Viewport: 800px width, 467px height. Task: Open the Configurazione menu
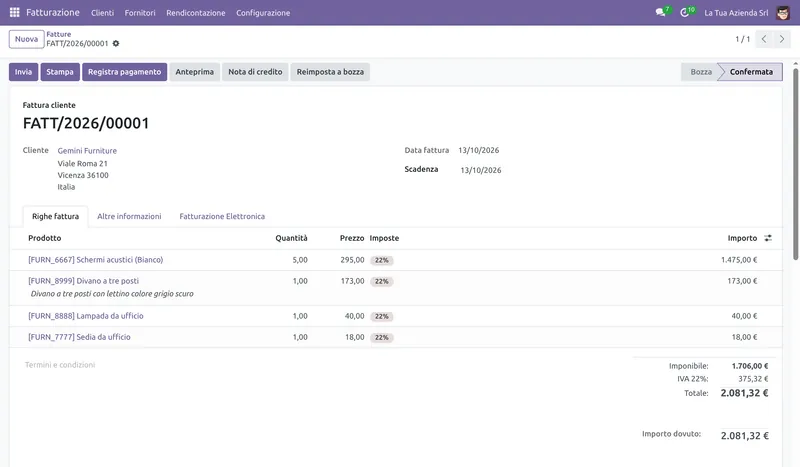263,13
